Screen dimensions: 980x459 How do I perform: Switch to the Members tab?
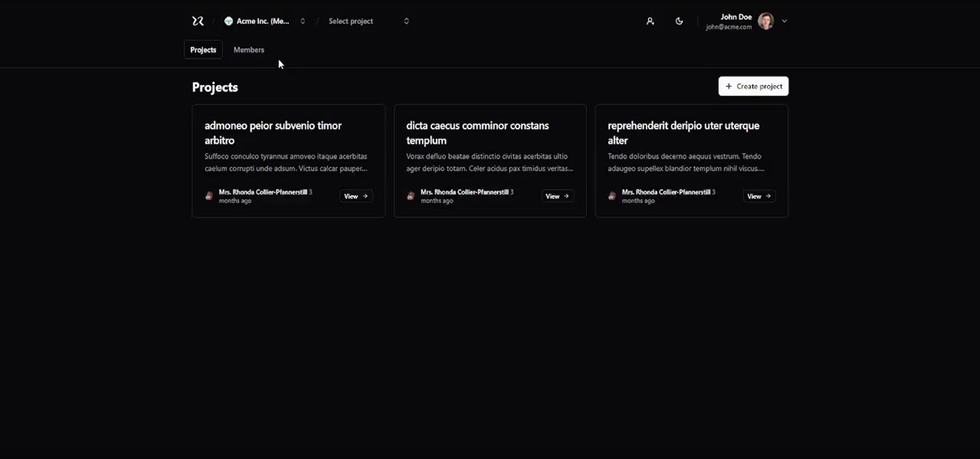(x=249, y=50)
